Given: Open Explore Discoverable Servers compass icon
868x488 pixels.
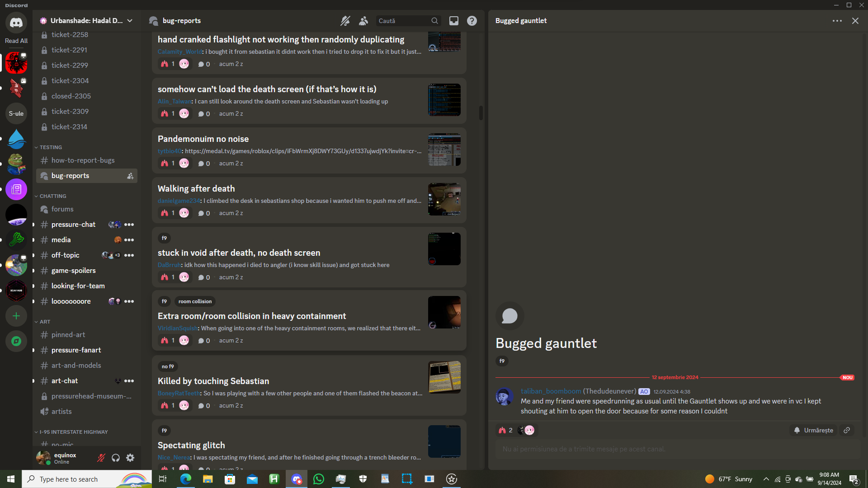Looking at the screenshot, I should (16, 341).
